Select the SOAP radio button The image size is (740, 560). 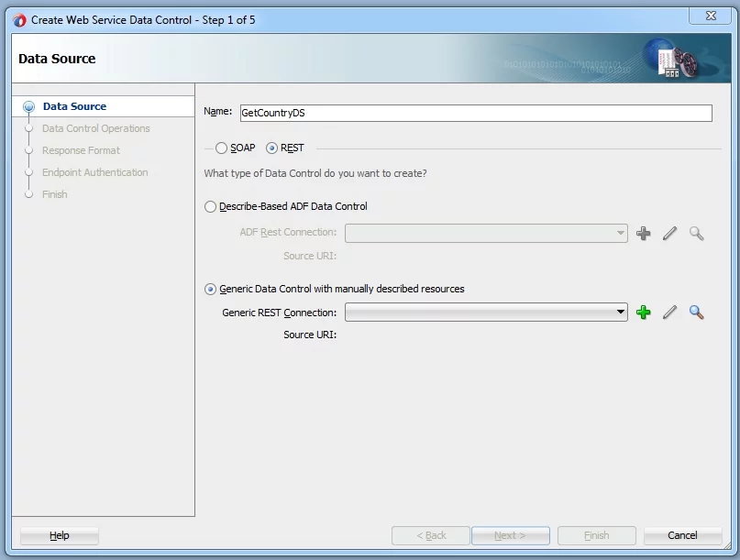(x=235, y=148)
